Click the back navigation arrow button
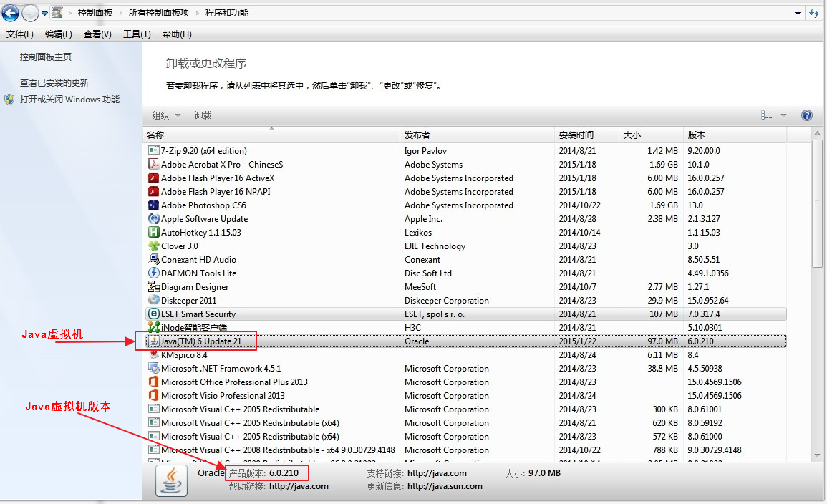 click(11, 13)
